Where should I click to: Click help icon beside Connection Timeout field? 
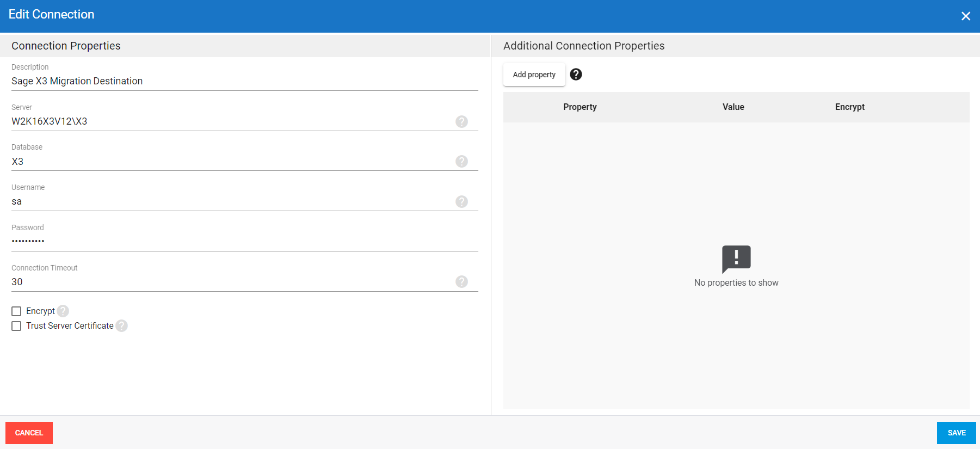pyautogui.click(x=461, y=281)
